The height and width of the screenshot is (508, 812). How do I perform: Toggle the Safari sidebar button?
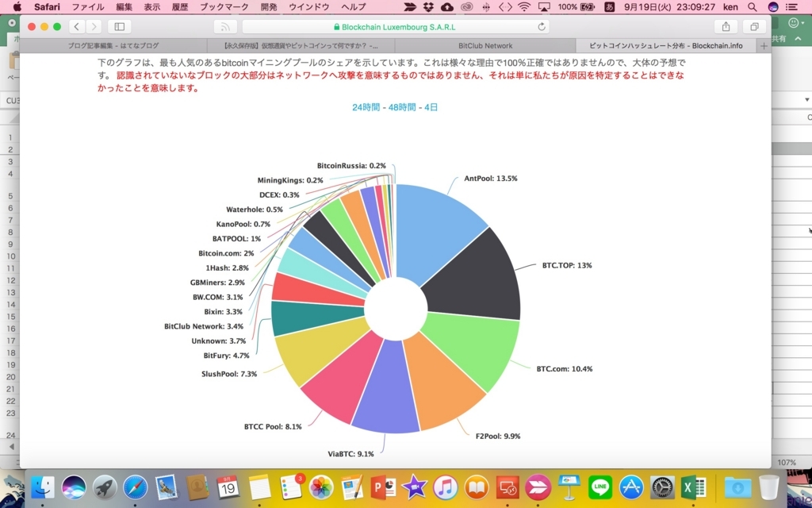pyautogui.click(x=119, y=26)
